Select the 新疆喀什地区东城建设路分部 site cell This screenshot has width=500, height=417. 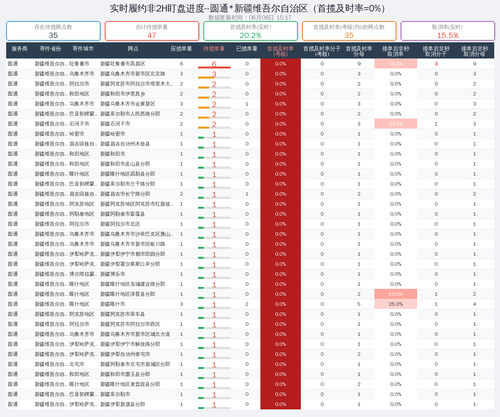coord(133,284)
